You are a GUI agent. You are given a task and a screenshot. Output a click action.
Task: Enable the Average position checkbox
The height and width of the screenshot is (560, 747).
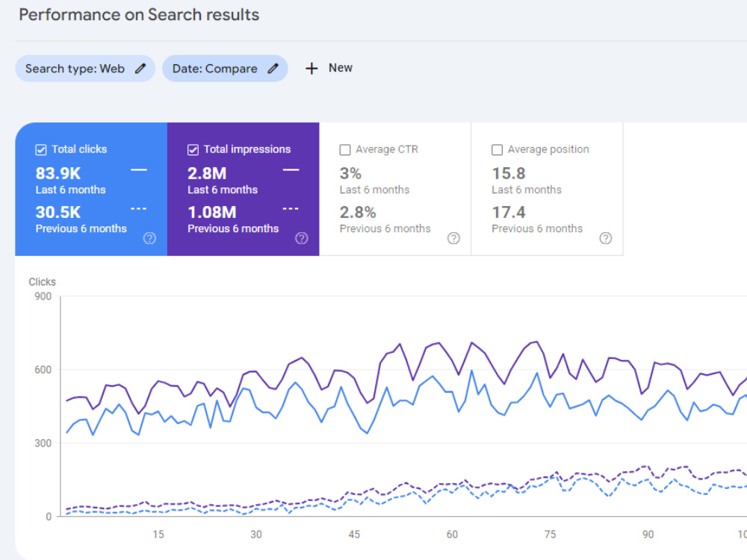497,150
